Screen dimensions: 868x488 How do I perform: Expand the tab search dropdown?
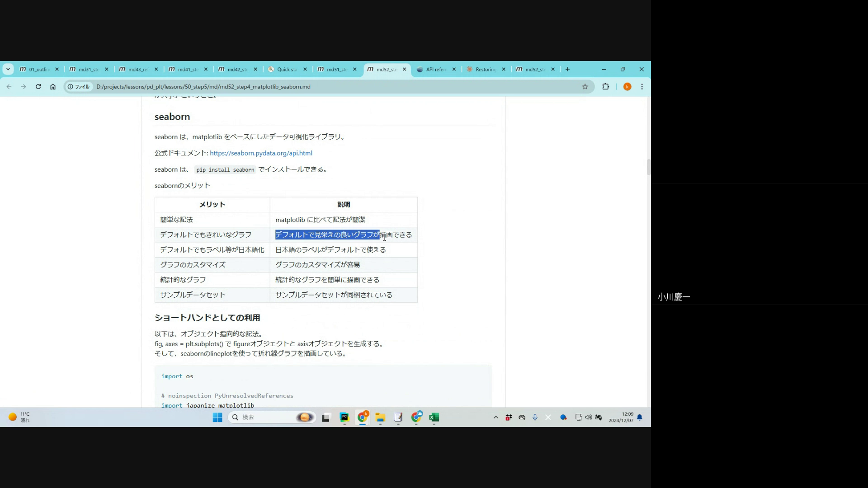point(8,69)
